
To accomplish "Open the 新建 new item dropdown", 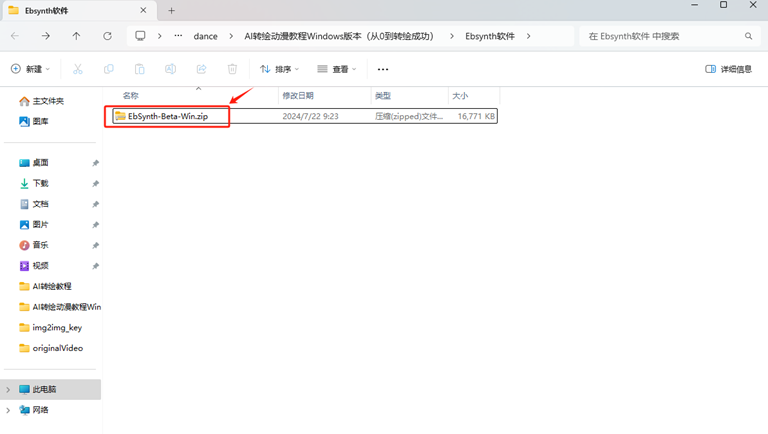I will point(30,69).
